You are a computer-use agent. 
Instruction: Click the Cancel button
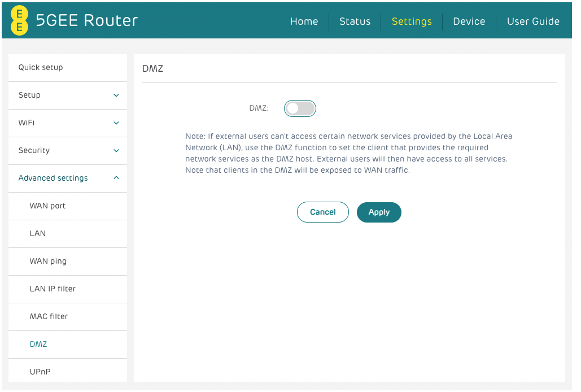(323, 212)
